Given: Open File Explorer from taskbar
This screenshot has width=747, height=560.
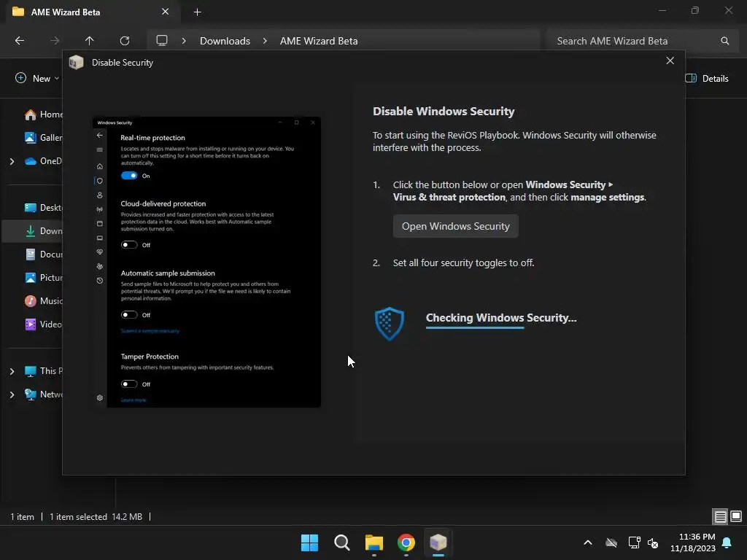Looking at the screenshot, I should (374, 542).
